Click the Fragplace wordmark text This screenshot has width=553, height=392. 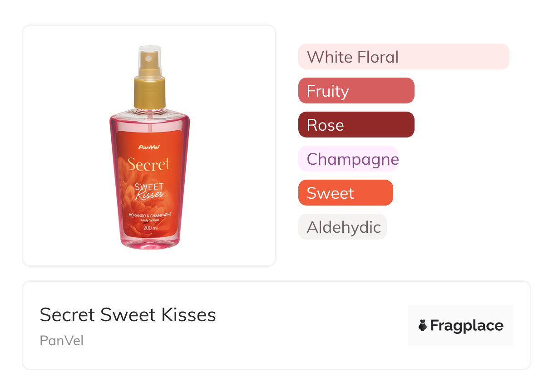pos(467,325)
